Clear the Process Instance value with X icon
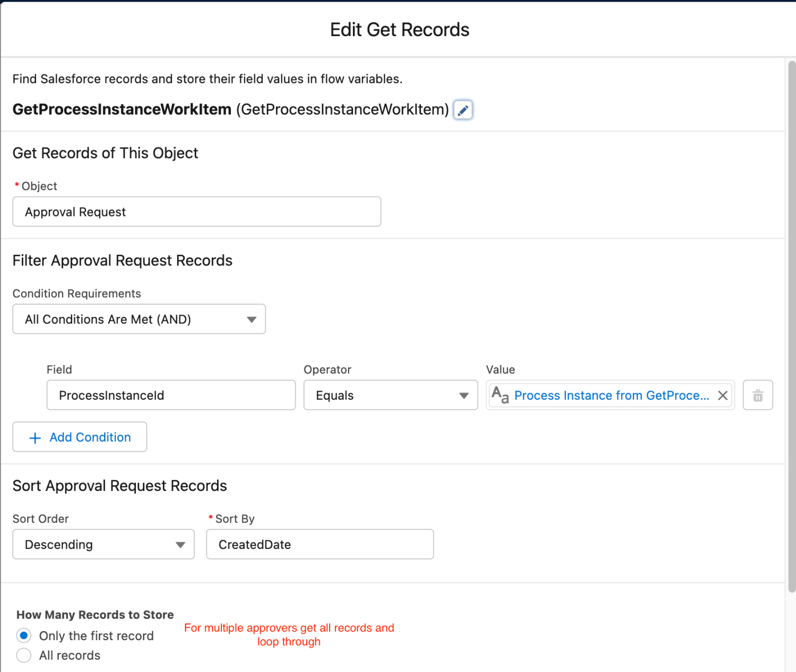This screenshot has height=672, width=796. point(722,395)
